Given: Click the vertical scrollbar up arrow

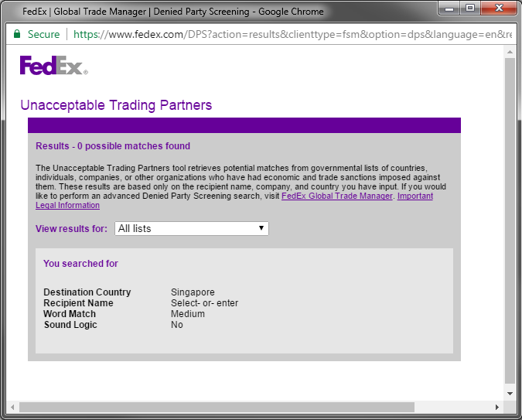Looking at the screenshot, I should tap(510, 52).
